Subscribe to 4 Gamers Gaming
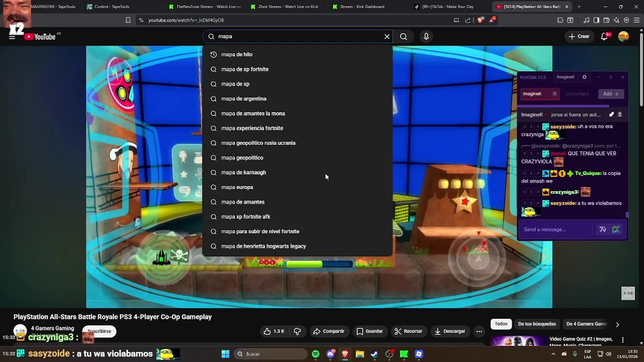Viewport: 644px width, 362px height. pyautogui.click(x=99, y=331)
